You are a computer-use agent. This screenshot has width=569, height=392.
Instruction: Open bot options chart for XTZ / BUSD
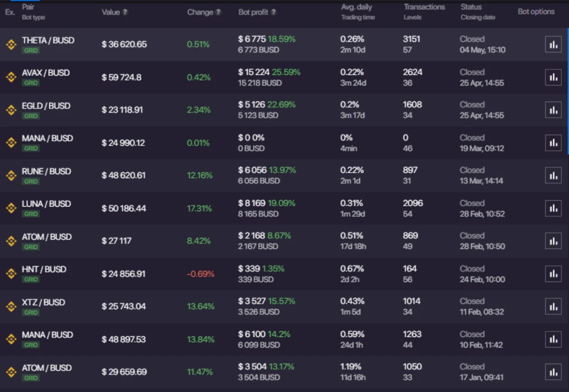tap(553, 307)
